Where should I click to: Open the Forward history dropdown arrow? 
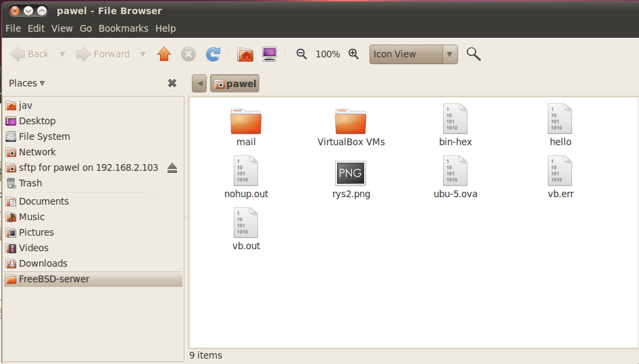pos(143,54)
